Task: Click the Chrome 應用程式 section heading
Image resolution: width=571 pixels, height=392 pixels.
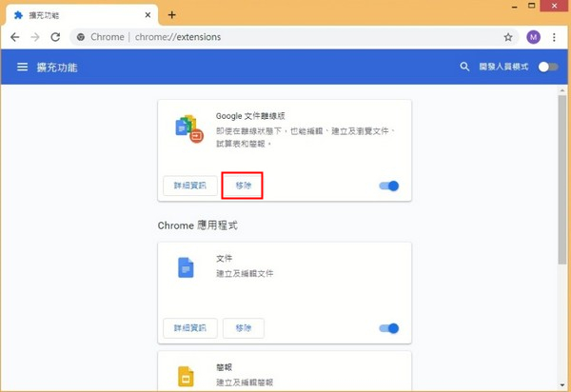Action: tap(197, 225)
